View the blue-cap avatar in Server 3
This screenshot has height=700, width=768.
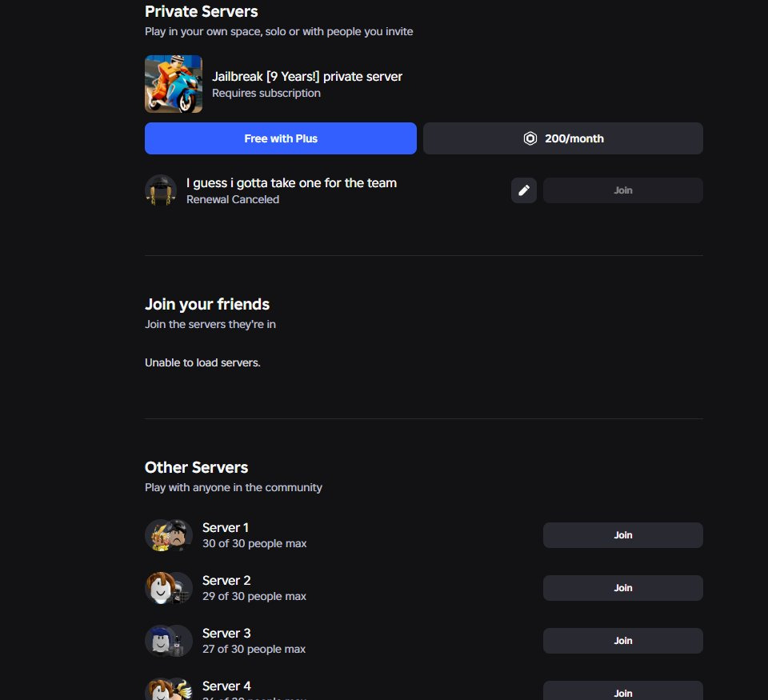coord(158,641)
